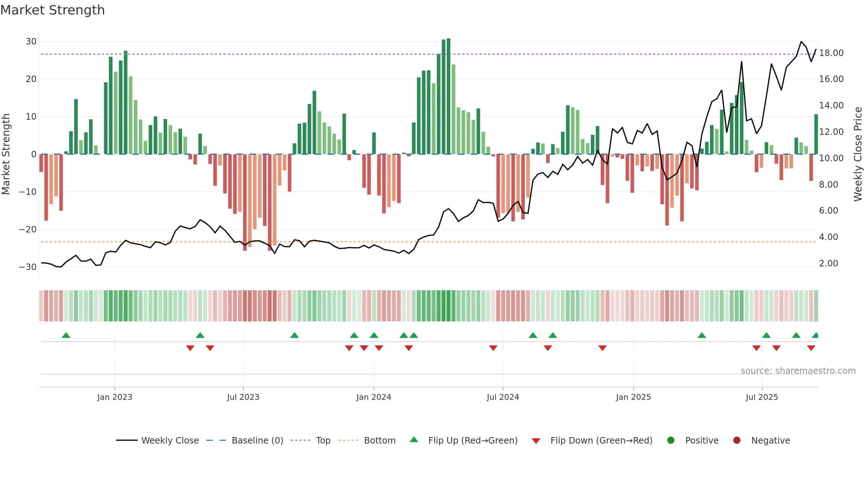This screenshot has height=488, width=868.
Task: Click the rightmost green strength bar near 10
Action: coord(816,134)
